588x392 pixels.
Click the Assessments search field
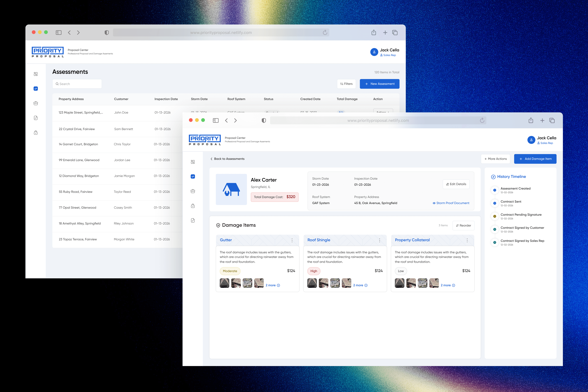pyautogui.click(x=77, y=84)
